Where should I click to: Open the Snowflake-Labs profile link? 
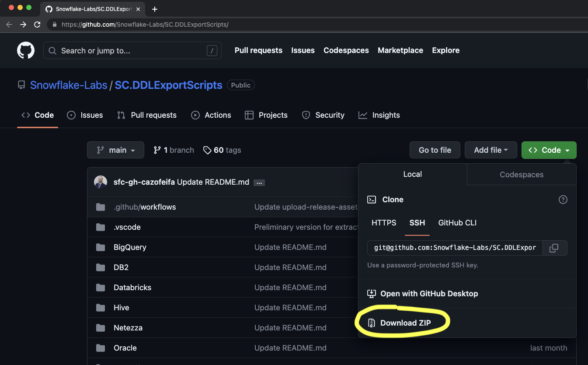[x=68, y=85]
